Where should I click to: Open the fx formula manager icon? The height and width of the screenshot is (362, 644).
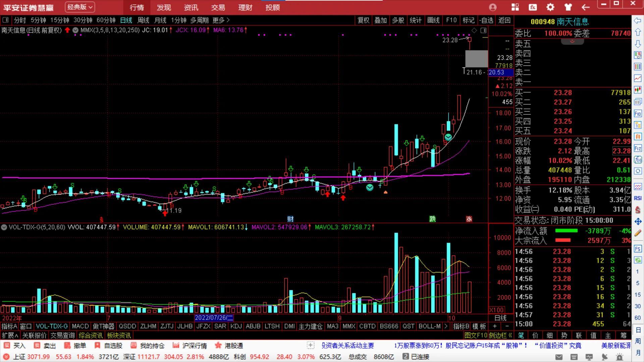[x=533, y=7]
